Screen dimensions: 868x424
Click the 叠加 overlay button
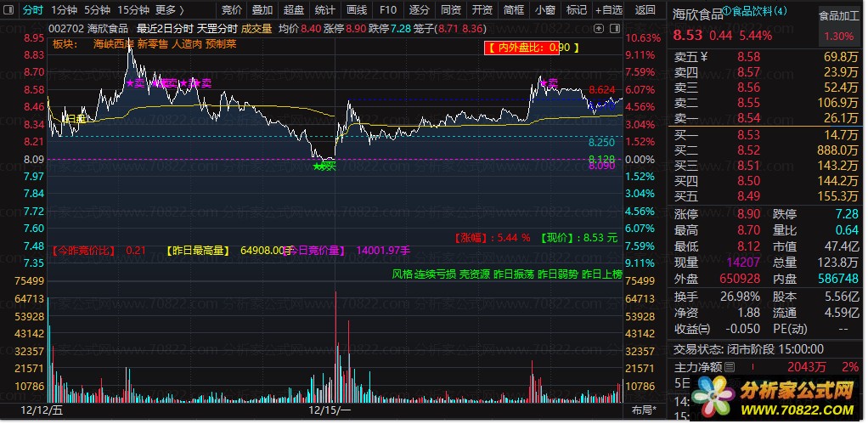[x=262, y=10]
